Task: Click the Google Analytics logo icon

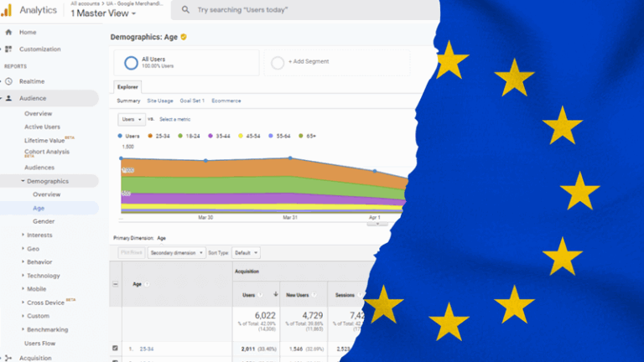Action: (7, 10)
